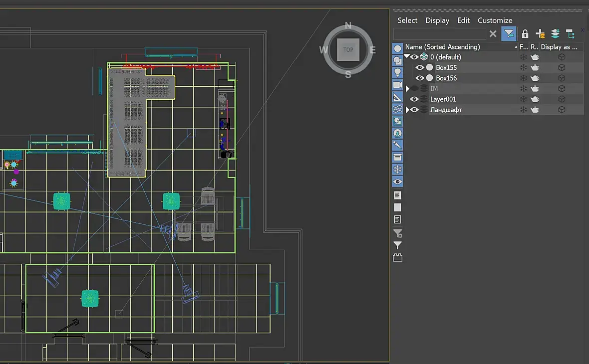Create a new layer with the plus icon
Image resolution: width=589 pixels, height=364 pixels.
click(540, 34)
